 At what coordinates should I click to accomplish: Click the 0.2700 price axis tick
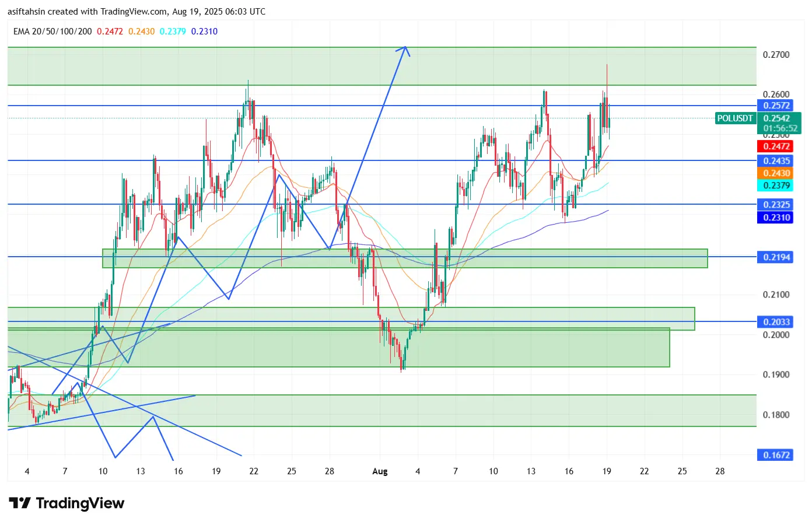tap(776, 55)
